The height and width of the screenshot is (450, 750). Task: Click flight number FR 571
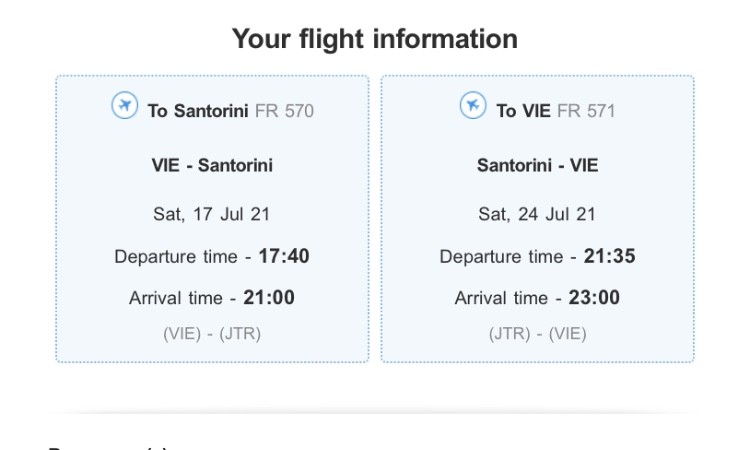coord(586,111)
